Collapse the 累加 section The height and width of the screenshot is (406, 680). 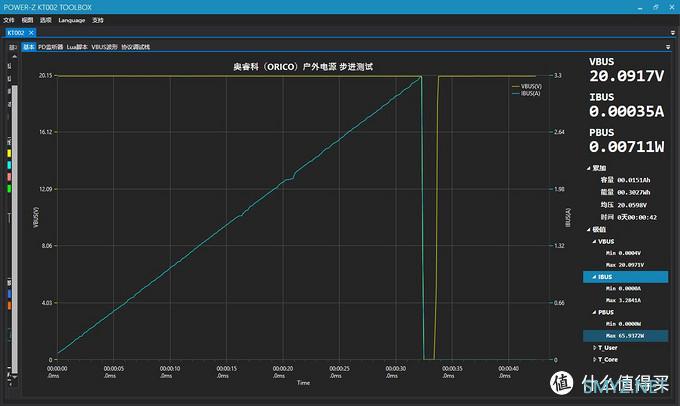coord(590,169)
